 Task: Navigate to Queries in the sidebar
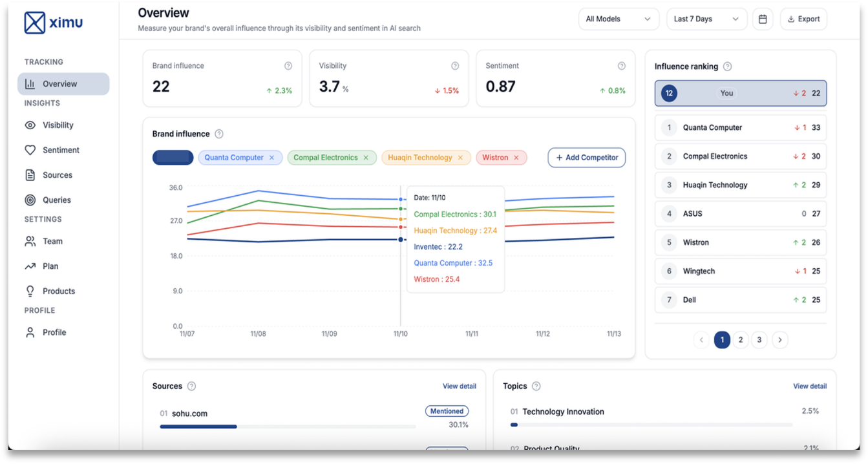tap(57, 200)
